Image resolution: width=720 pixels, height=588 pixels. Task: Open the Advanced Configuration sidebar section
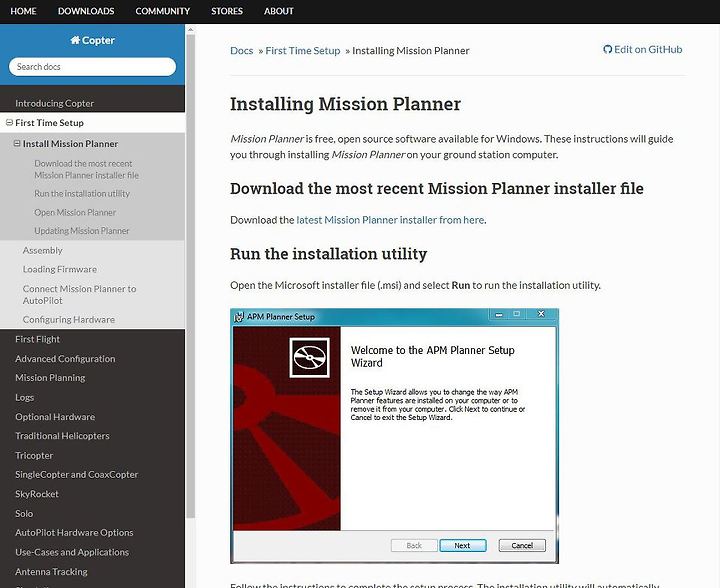click(65, 358)
